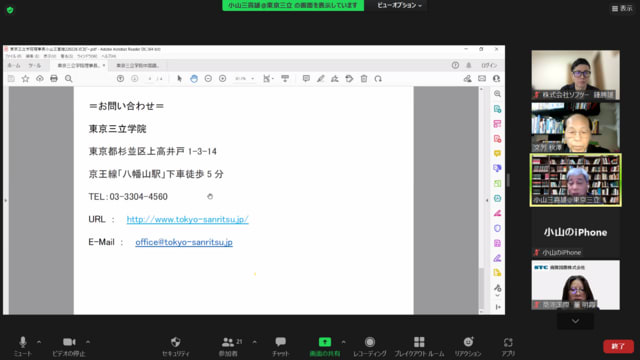Screen dimensions: 640x360
Task: Click the green screen-sharing notification banner
Action: click(x=293, y=5)
